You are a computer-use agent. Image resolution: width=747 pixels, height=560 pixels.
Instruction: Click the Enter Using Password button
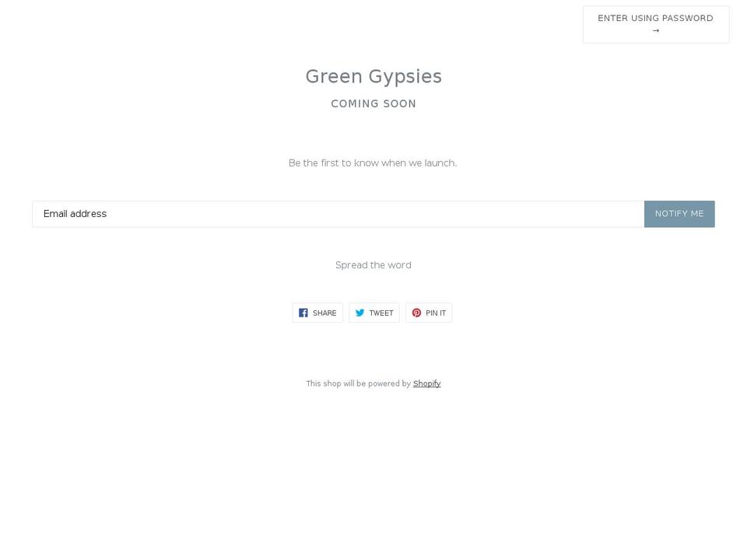(655, 24)
